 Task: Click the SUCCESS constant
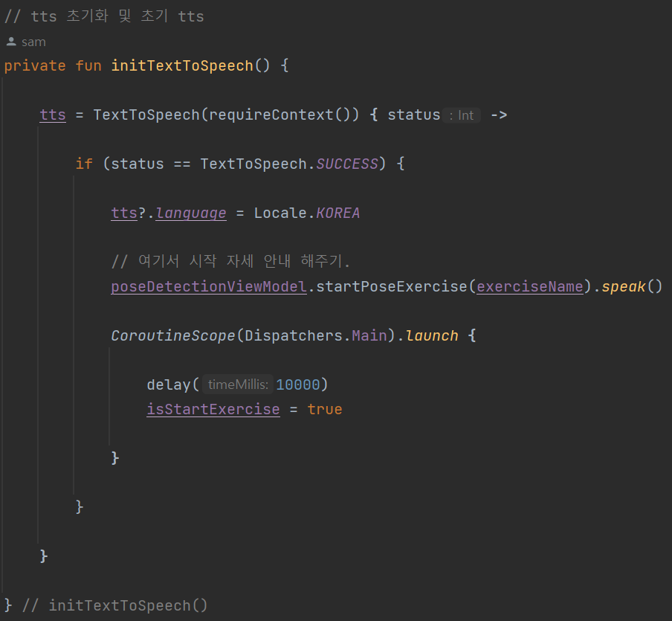pyautogui.click(x=347, y=164)
